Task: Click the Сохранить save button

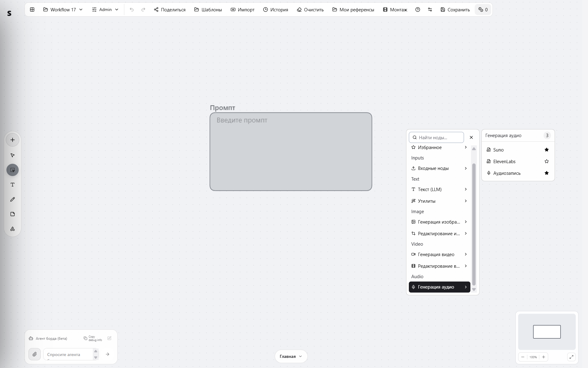Action: 455,10
